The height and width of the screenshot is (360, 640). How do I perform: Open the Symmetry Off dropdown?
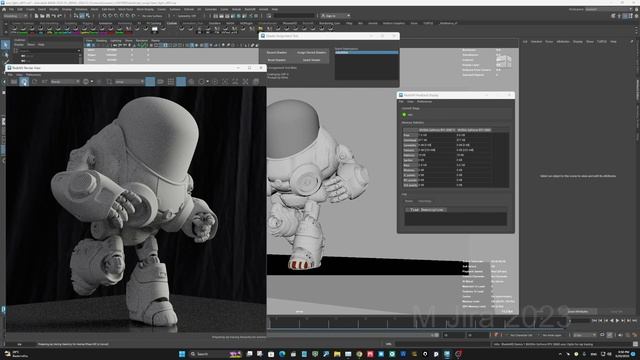(x=187, y=16)
